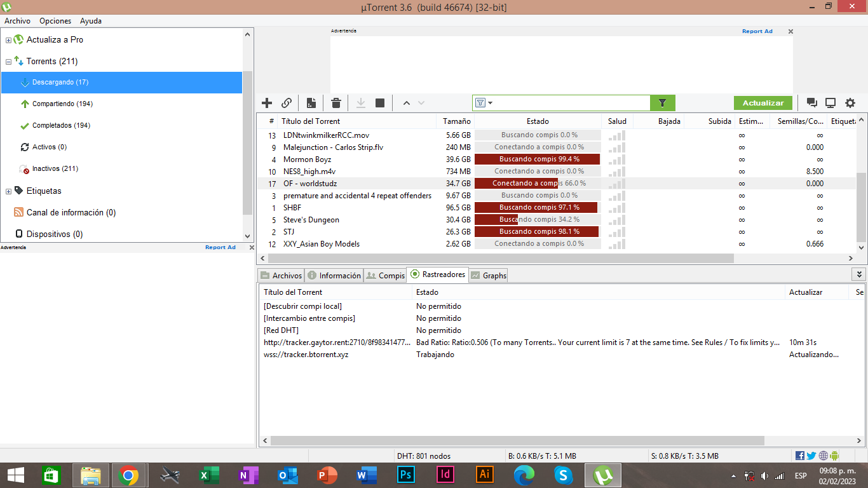Move torrent up the queue with up arrow
Image resolution: width=868 pixels, height=488 pixels.
(x=406, y=103)
